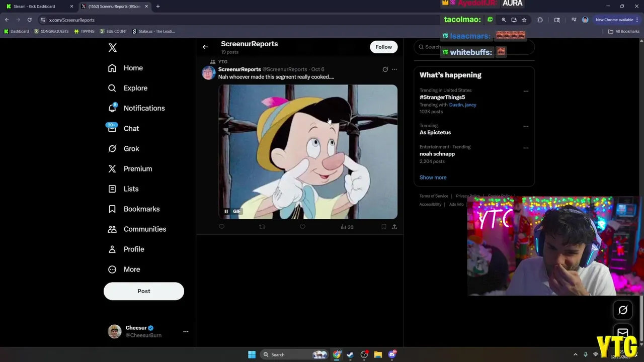Open the Terms of Service link
644x362 pixels.
(x=434, y=196)
